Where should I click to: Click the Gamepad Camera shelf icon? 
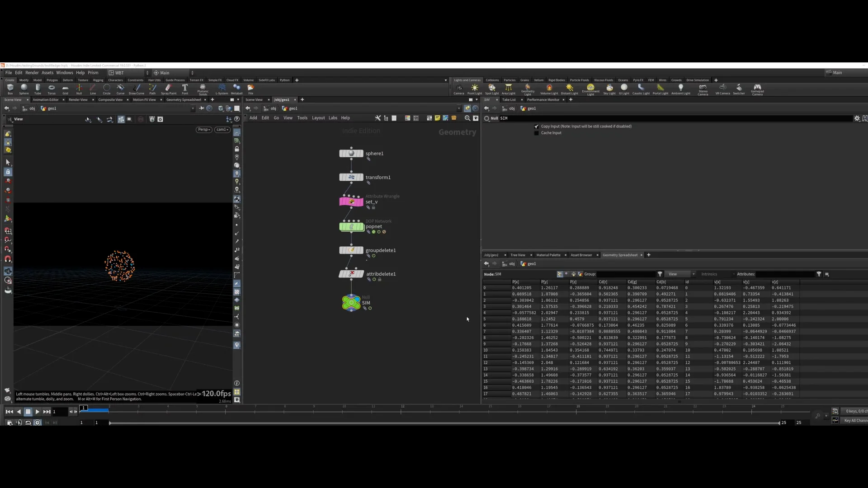coord(757,89)
